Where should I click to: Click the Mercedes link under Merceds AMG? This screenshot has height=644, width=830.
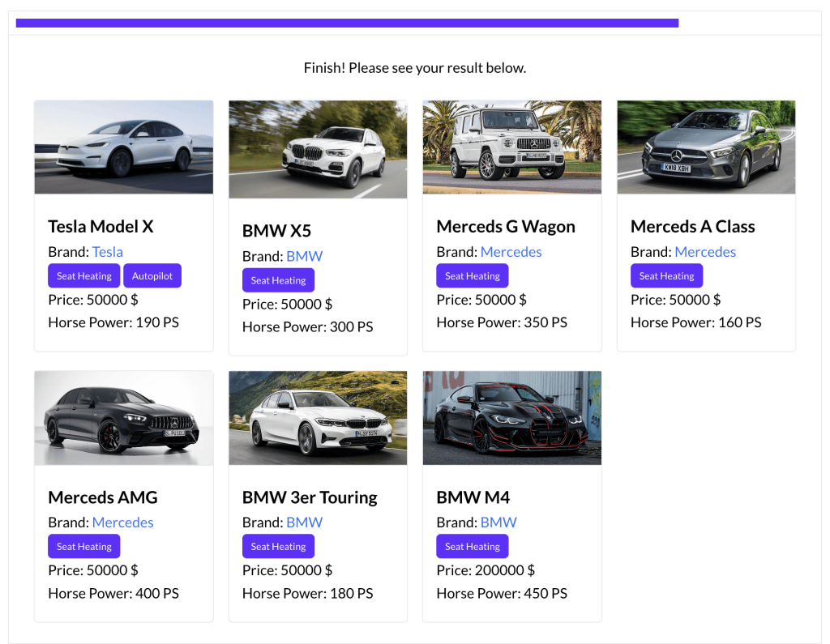click(122, 522)
